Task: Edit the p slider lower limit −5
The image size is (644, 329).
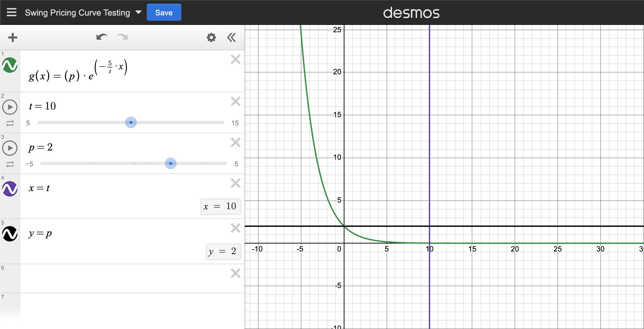Action: (x=29, y=164)
